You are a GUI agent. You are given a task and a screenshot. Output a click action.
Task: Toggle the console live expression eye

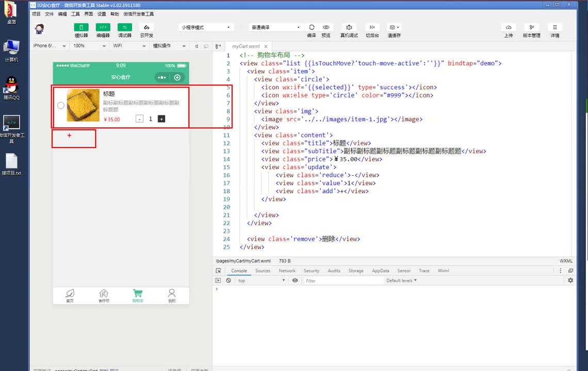tap(295, 280)
